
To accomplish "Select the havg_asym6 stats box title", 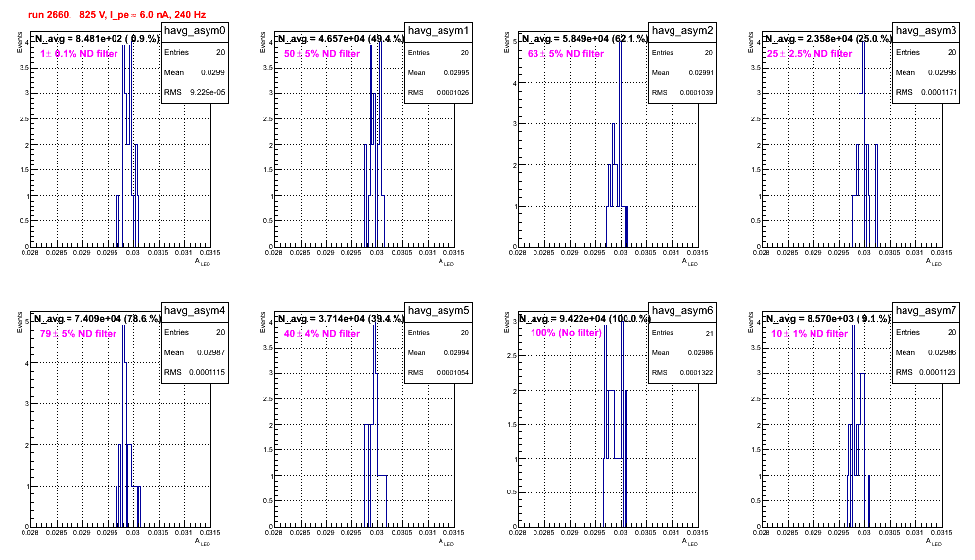I will (682, 310).
